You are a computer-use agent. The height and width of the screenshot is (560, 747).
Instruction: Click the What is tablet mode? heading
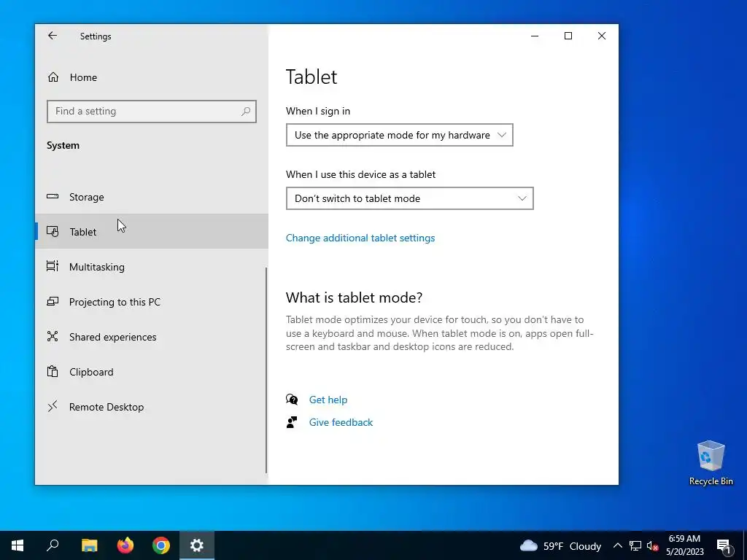coord(354,297)
